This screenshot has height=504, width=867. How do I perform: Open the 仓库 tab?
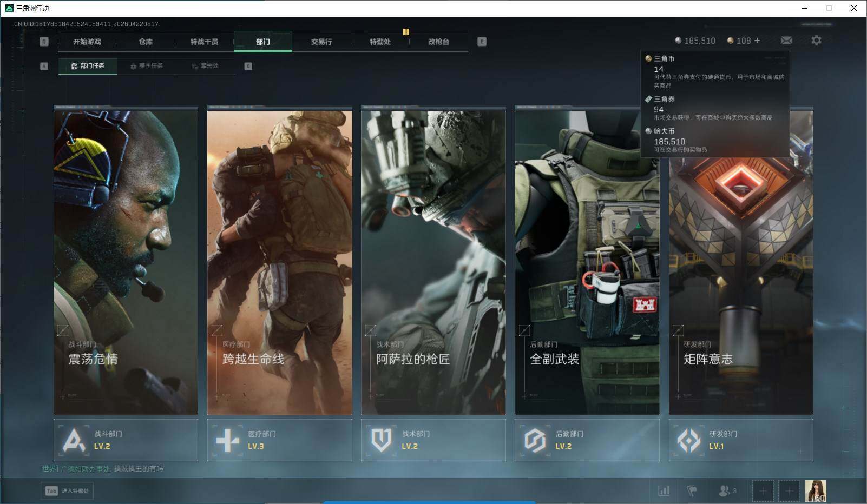click(x=146, y=42)
